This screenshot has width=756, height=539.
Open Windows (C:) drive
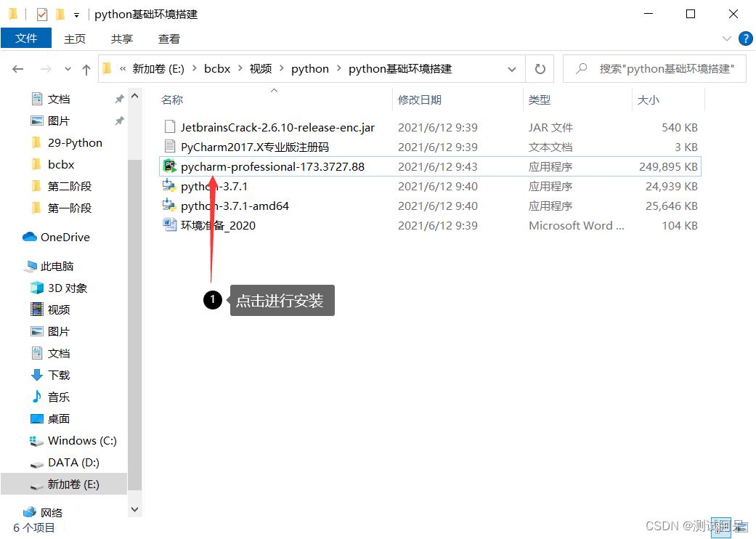pyautogui.click(x=73, y=441)
